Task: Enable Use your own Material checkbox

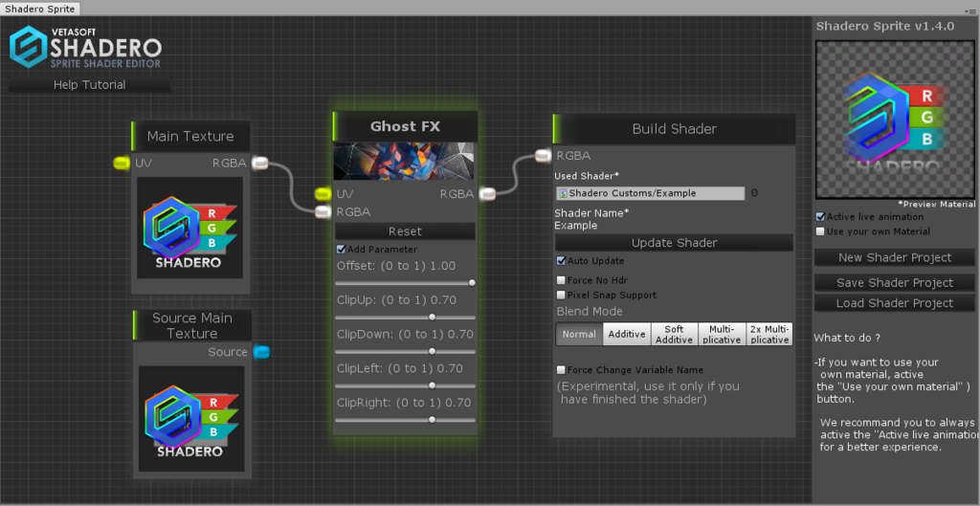Action: click(x=820, y=231)
